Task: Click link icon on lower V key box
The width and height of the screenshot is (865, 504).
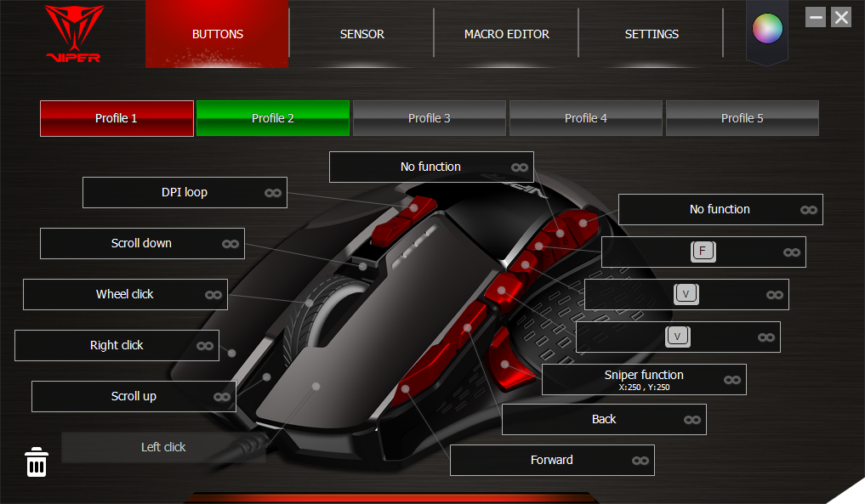Action: click(x=766, y=337)
